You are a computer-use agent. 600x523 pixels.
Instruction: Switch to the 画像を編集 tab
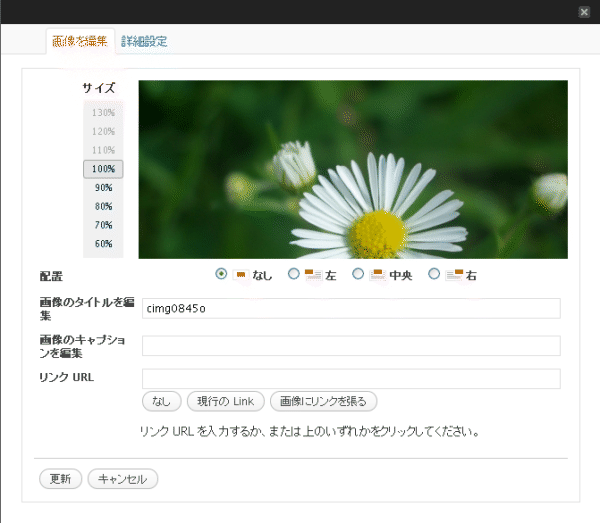click(80, 41)
